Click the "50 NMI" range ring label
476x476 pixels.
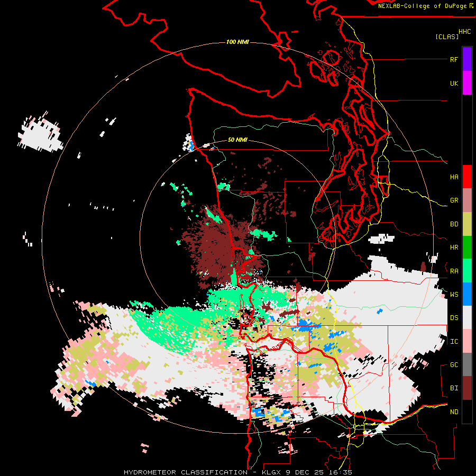coord(237,140)
